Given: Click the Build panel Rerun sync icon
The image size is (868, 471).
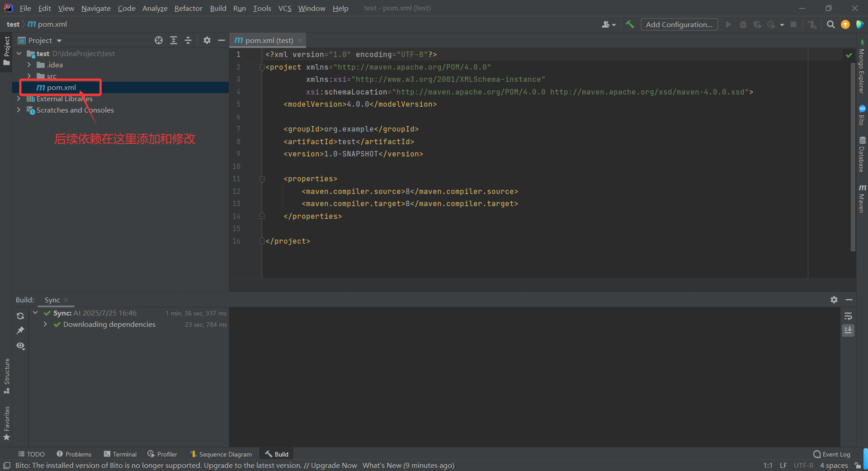Looking at the screenshot, I should click(x=20, y=316).
